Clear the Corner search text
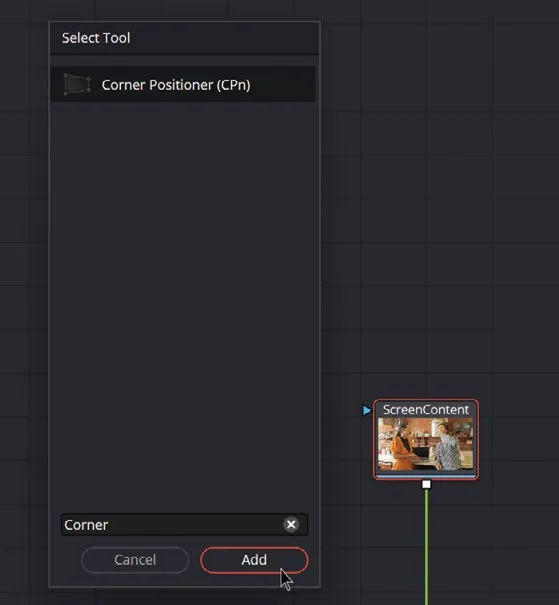The height and width of the screenshot is (605, 559). [x=291, y=524]
